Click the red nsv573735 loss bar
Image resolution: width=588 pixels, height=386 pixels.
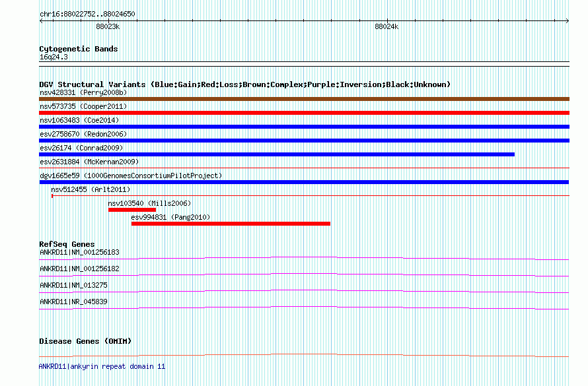pos(304,113)
